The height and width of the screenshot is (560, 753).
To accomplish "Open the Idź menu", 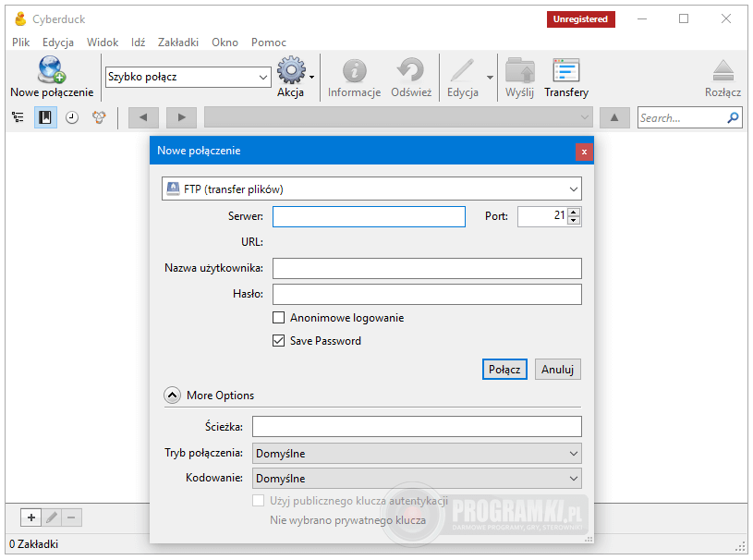I will point(138,43).
